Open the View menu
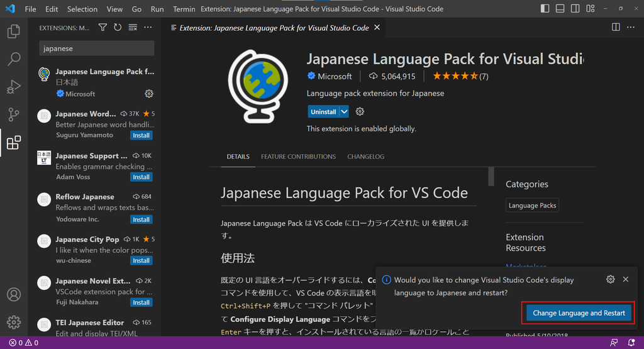Screen dimensions: 644x349 point(114,9)
